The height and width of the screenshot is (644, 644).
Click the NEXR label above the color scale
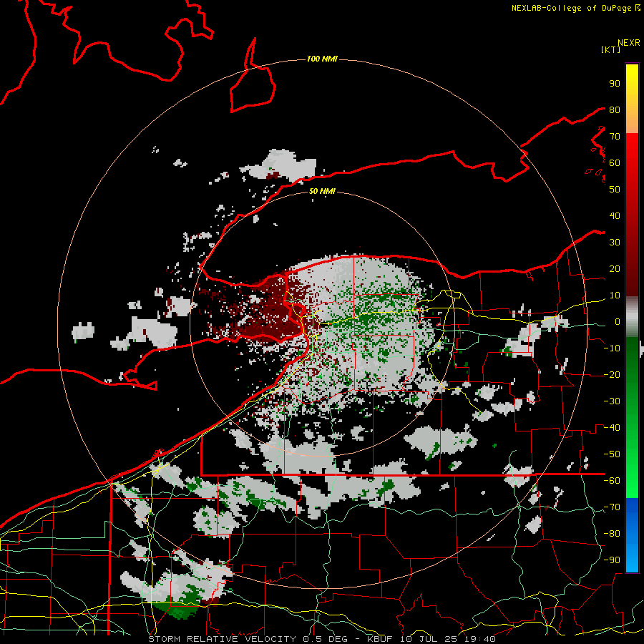coord(629,43)
